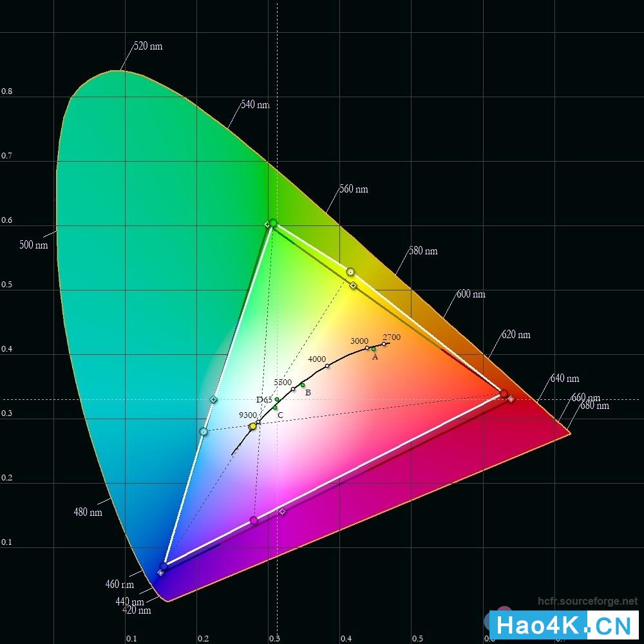
Task: Select illuminant A point on the blackbody curve
Action: 373,348
